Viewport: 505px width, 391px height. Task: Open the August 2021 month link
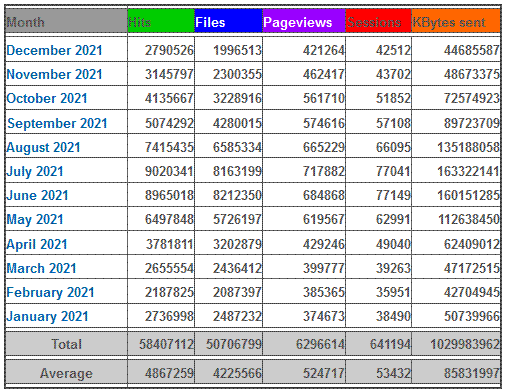pyautogui.click(x=43, y=147)
